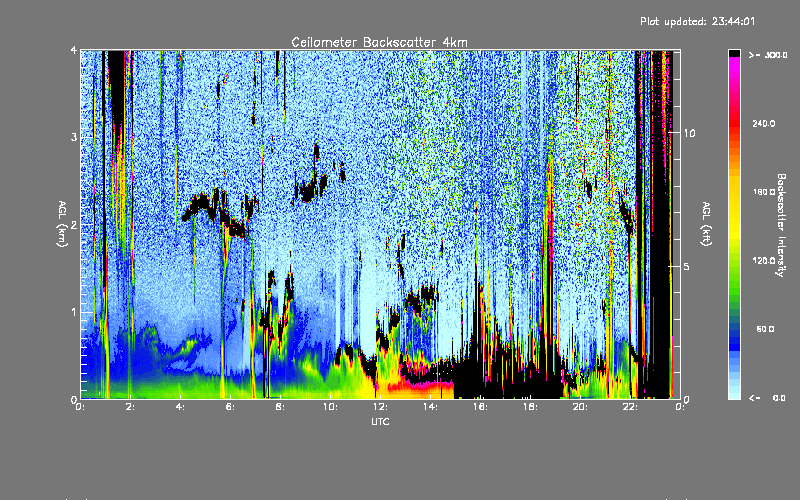
Task: Click the "<= 0.0" colorbar value
Action: click(x=767, y=398)
